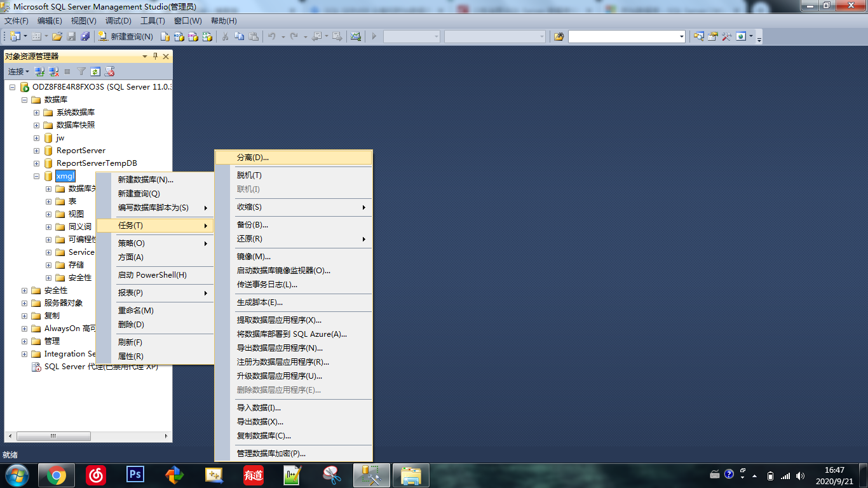Expand the ReportServer database node
Screen dimensions: 868x488
point(37,151)
